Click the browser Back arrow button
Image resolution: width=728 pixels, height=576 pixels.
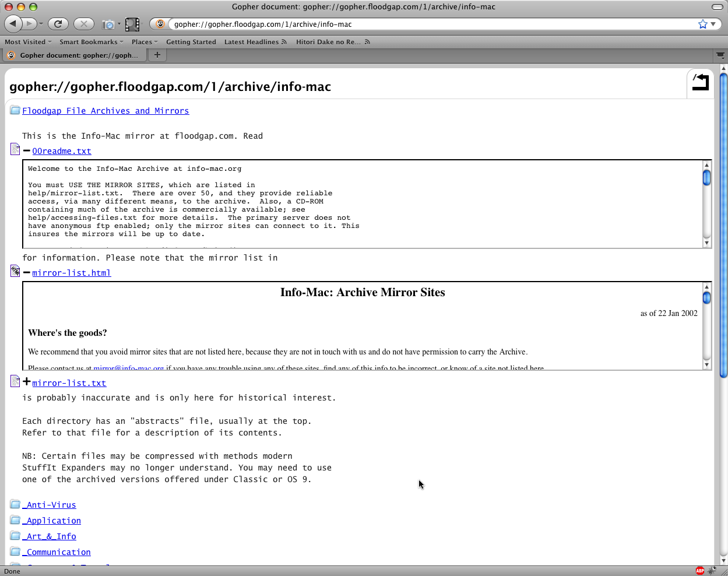tap(13, 24)
